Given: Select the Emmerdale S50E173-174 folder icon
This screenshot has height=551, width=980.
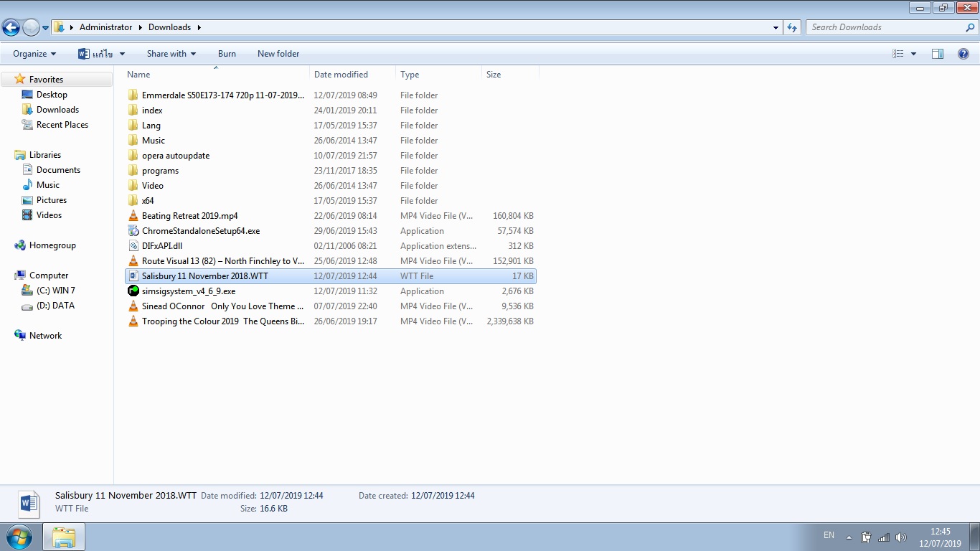Looking at the screenshot, I should point(133,95).
